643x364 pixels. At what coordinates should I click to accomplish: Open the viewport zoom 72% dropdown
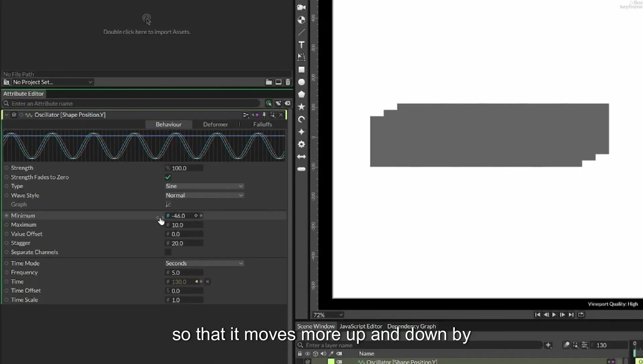click(x=328, y=315)
